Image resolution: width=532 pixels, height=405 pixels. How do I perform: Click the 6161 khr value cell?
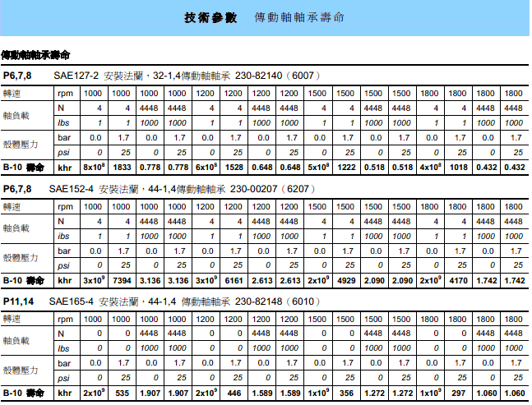[x=234, y=280]
